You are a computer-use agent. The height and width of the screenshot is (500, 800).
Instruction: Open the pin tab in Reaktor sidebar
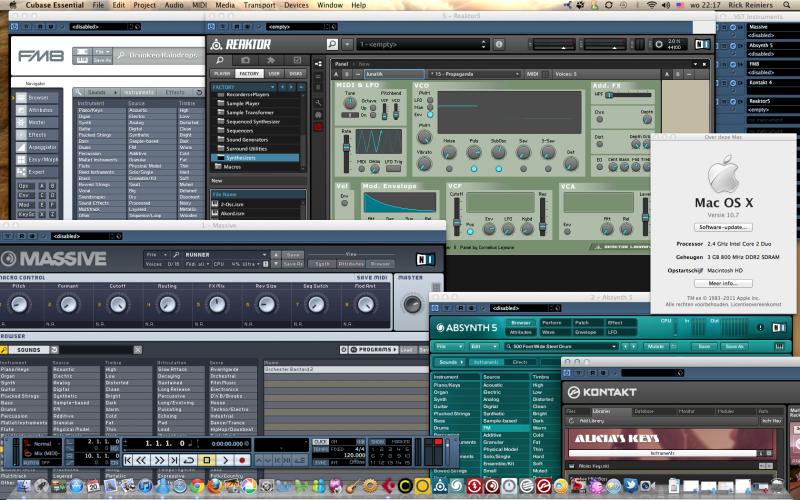coord(271,60)
